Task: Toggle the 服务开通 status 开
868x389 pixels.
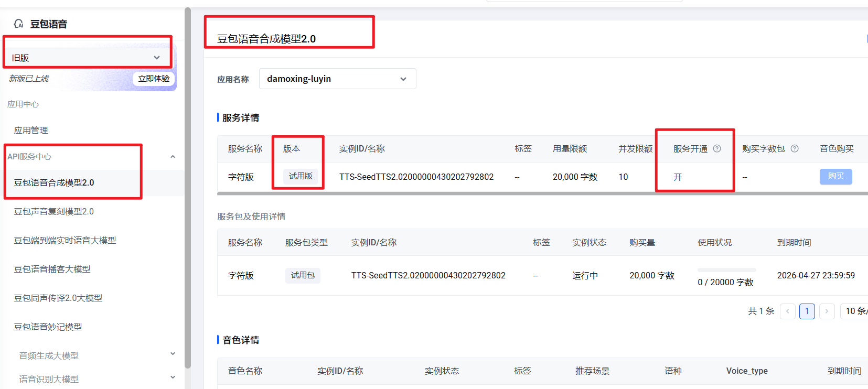Action: 678,177
